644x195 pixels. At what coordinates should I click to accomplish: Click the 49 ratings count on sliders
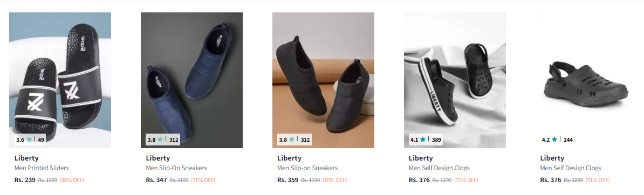tap(40, 140)
